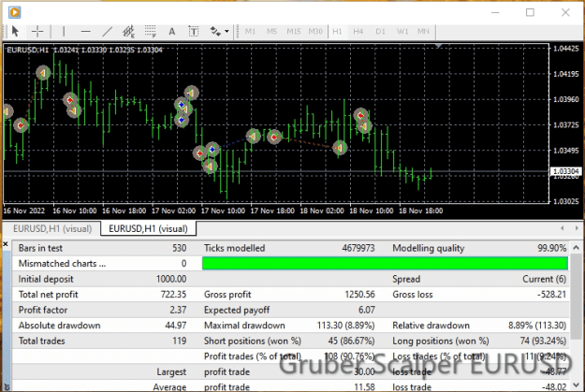The height and width of the screenshot is (392, 585).
Task: Click the Gross loss value -528.21
Action: coord(552,295)
